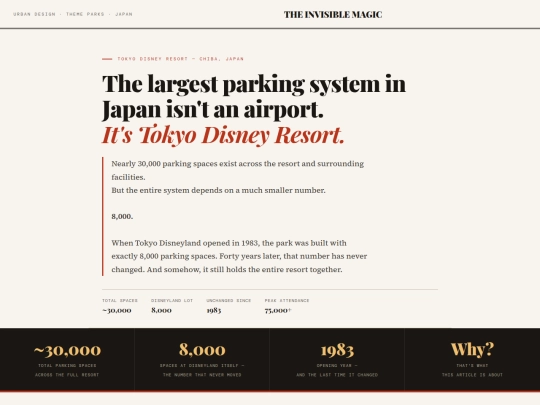
Task: Click the '8,000' value under Disneyland Lot
Action: click(x=161, y=310)
